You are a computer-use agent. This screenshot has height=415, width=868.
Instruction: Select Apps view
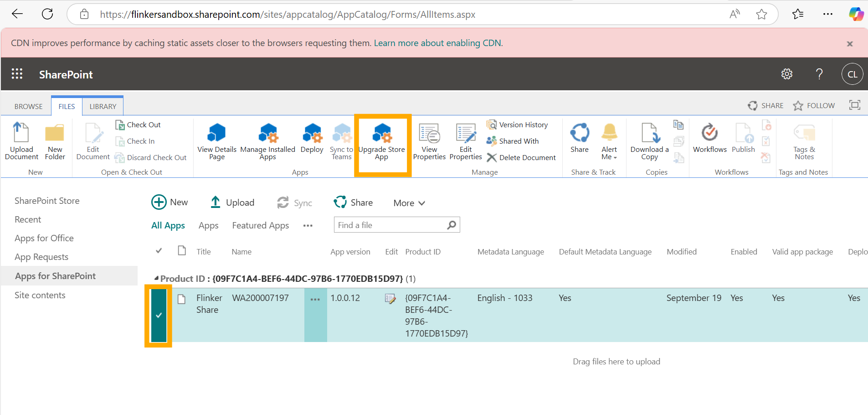209,225
